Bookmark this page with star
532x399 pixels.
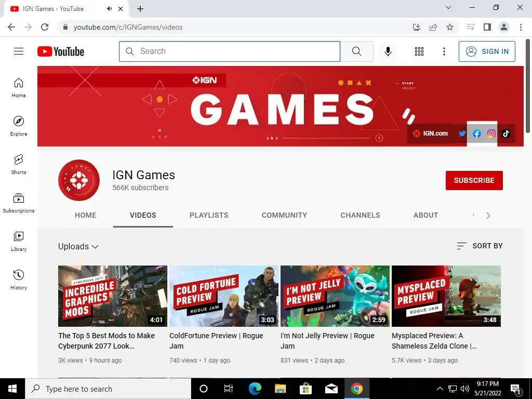pos(450,27)
